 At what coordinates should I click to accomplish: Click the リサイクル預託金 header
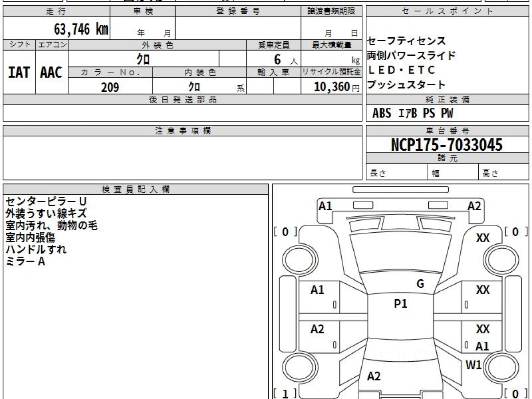331,72
